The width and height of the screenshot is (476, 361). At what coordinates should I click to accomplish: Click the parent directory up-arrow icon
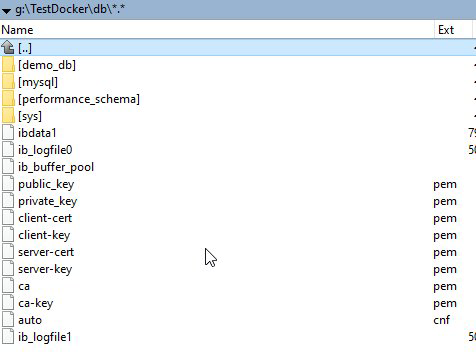(8, 48)
